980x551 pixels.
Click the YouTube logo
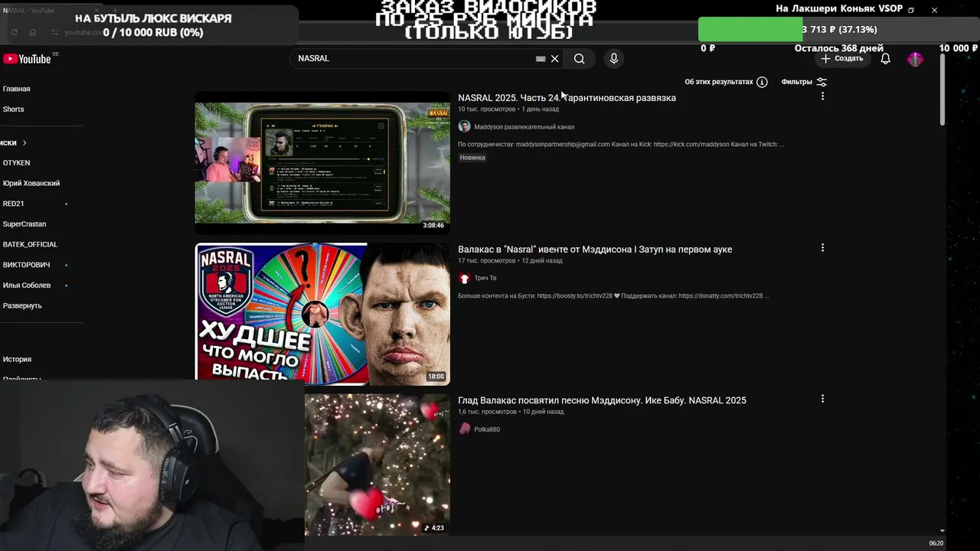(27, 59)
